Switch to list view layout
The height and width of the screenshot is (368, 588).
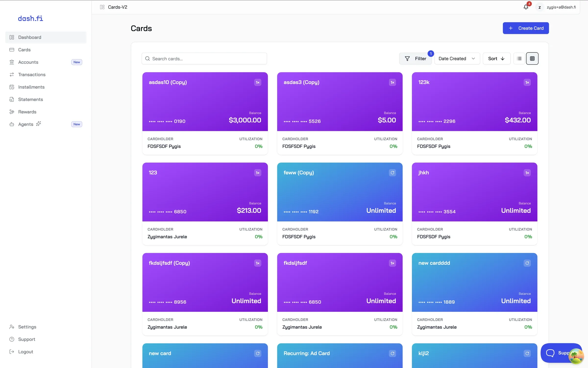[x=519, y=59]
